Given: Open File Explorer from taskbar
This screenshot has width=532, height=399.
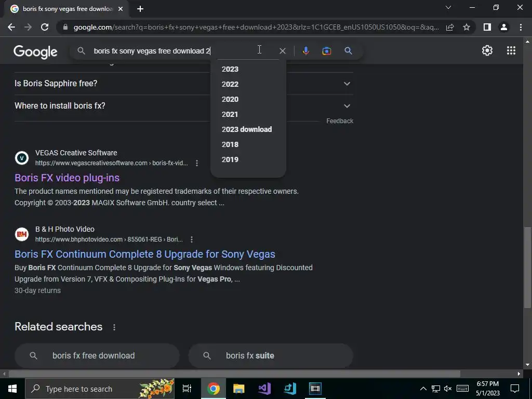Looking at the screenshot, I should [239, 389].
